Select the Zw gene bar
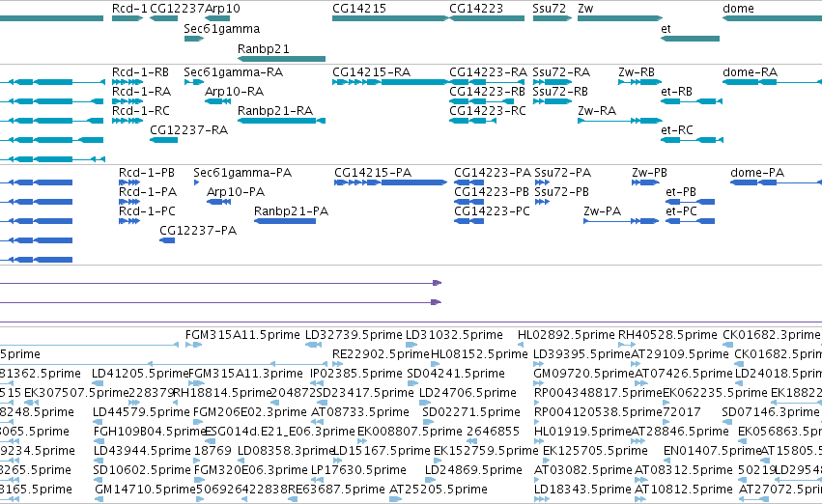Image resolution: width=822 pixels, height=504 pixels. tap(620, 18)
